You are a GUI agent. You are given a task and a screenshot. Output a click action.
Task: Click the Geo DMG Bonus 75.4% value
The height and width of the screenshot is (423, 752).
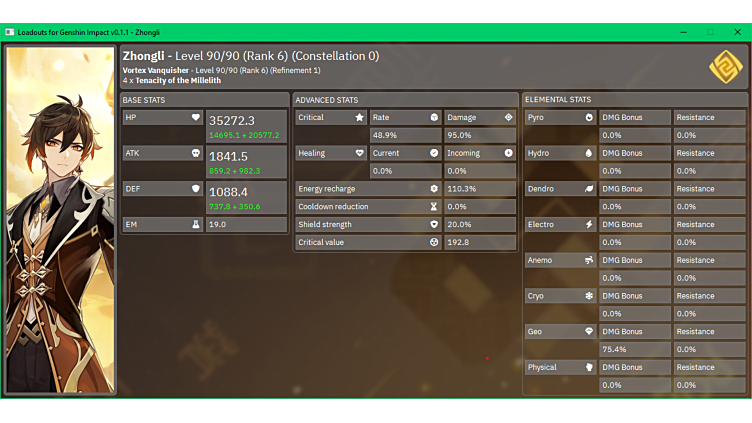[612, 350]
